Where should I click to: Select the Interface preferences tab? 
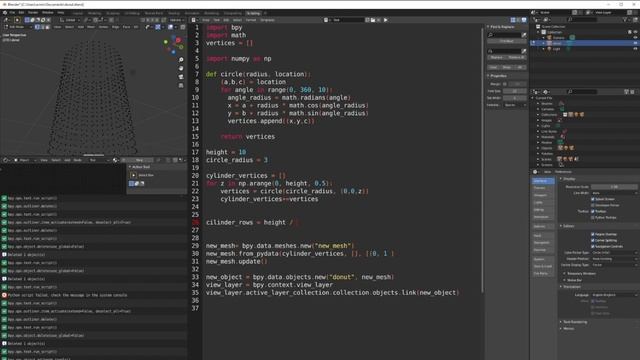pyautogui.click(x=543, y=181)
